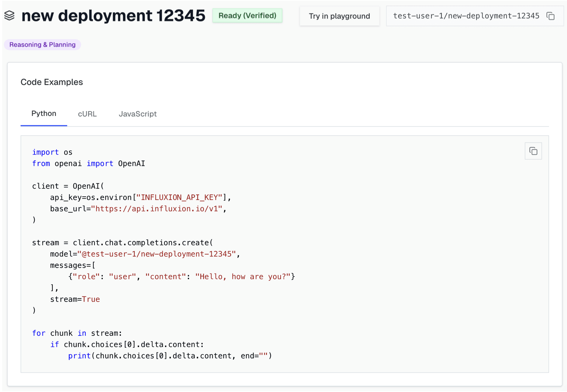Click the "INFLUXION_API_KEY" string in the code
Screen dimensions: 567x392
tap(179, 197)
